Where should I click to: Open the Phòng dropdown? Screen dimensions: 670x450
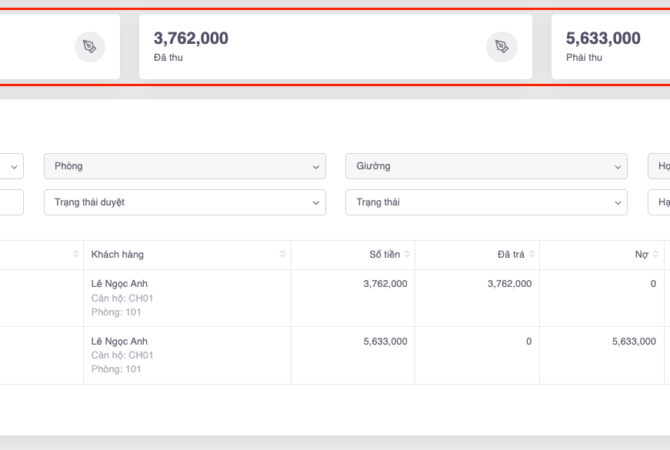click(185, 166)
